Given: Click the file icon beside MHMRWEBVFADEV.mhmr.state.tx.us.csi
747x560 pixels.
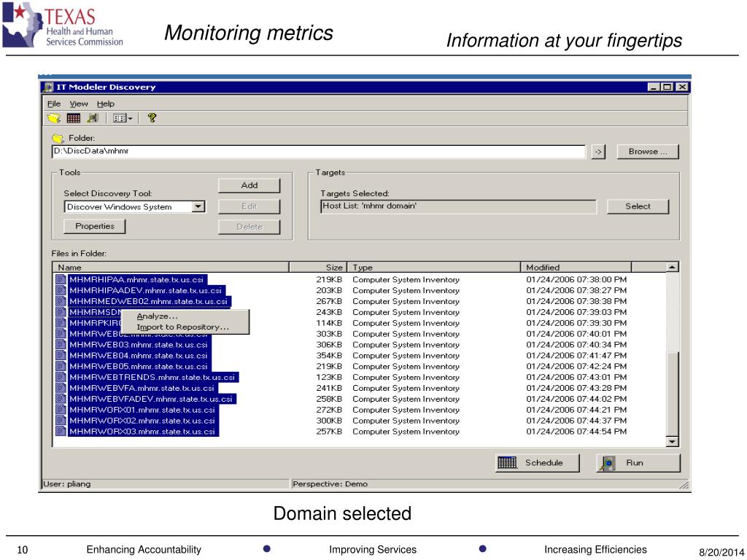Looking at the screenshot, I should coord(61,399).
